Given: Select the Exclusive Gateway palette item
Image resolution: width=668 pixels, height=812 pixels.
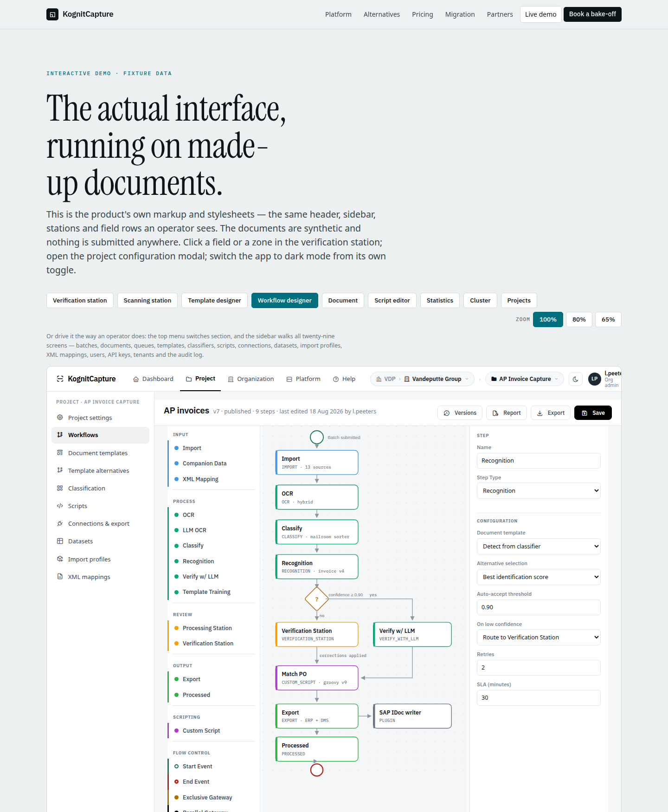Looking at the screenshot, I should 211,798.
